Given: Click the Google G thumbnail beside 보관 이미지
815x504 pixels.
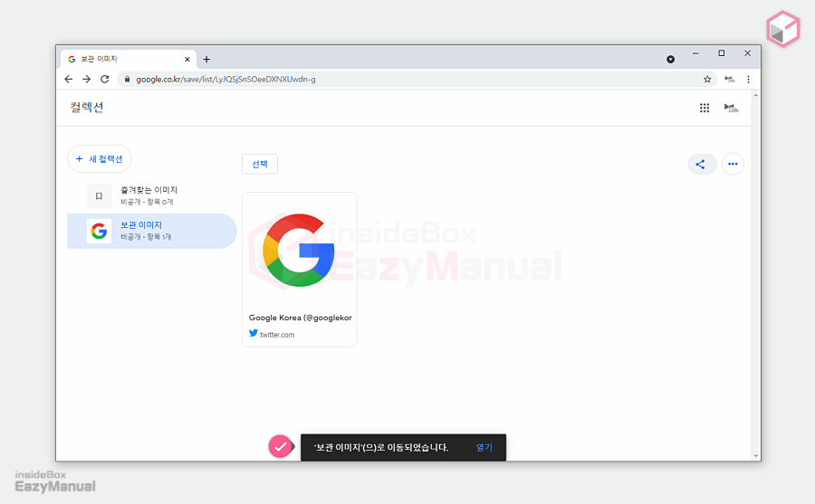Looking at the screenshot, I should pyautogui.click(x=99, y=231).
